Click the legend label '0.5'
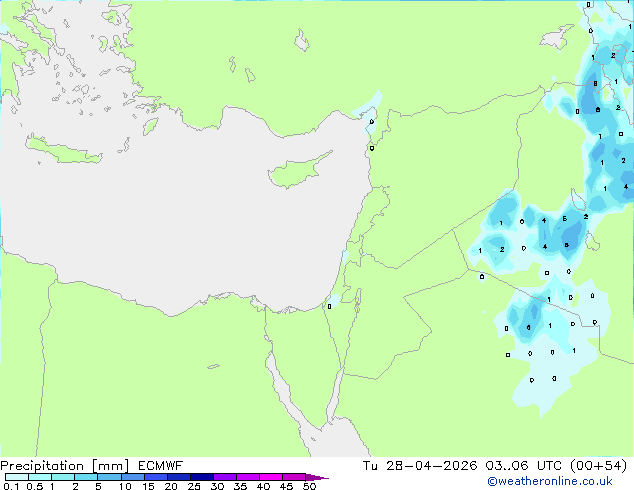 34,486
